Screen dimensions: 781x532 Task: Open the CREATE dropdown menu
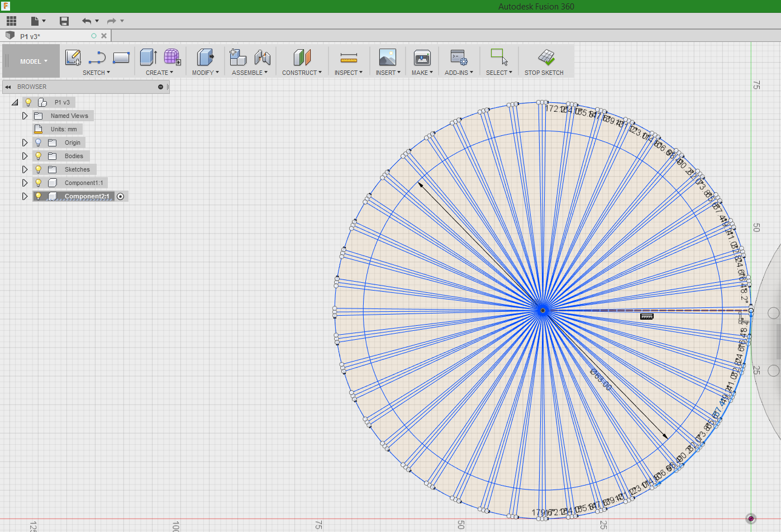coord(160,73)
